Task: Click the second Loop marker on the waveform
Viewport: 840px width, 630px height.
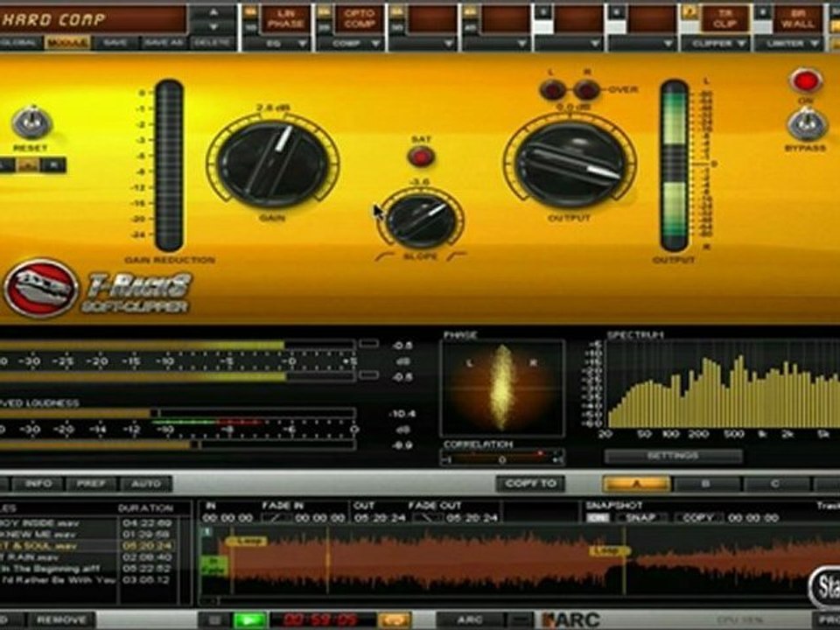Action: (x=610, y=550)
